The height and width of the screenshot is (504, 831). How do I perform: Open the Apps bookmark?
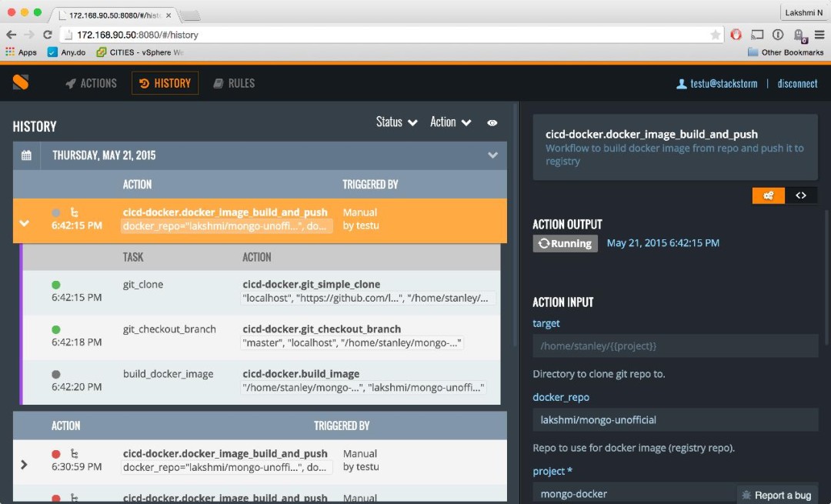click(x=22, y=52)
